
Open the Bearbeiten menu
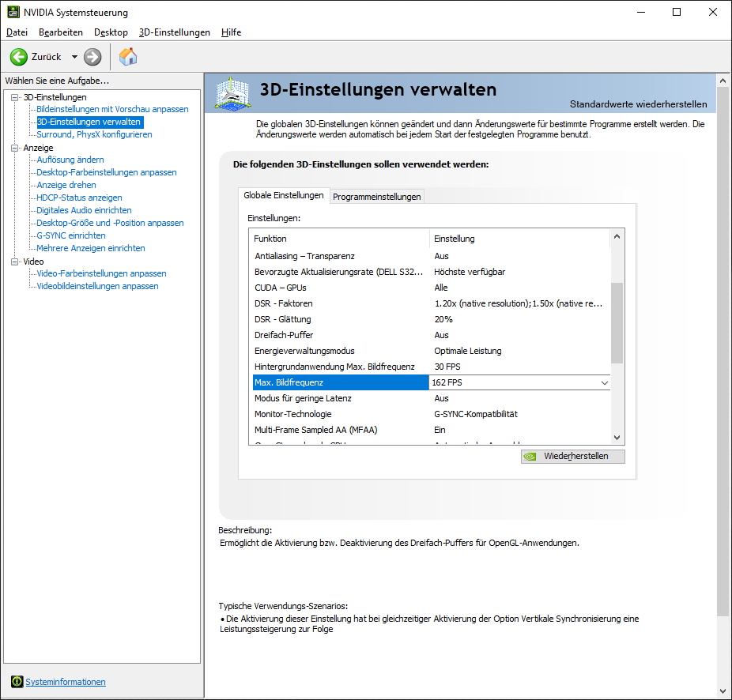point(61,32)
